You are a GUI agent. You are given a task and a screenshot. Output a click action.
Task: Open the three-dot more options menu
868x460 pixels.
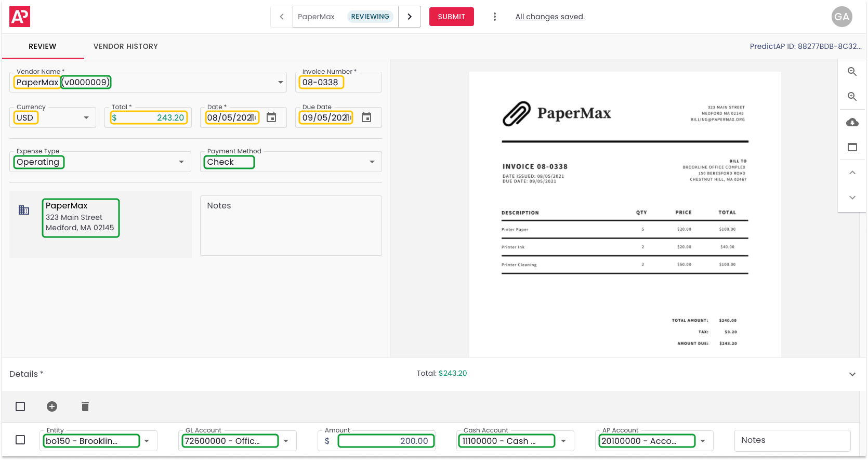494,17
